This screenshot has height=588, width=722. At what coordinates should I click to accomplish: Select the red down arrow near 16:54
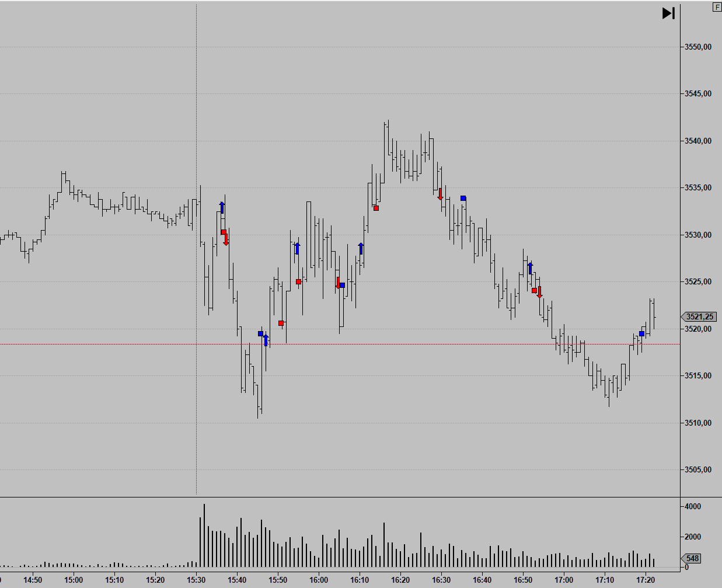pos(539,293)
